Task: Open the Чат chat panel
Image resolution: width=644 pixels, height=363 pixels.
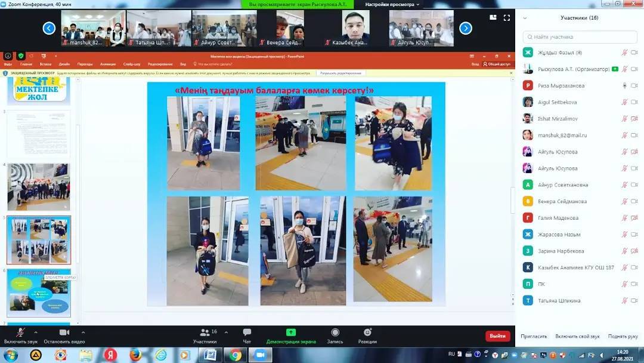Action: 247,333
